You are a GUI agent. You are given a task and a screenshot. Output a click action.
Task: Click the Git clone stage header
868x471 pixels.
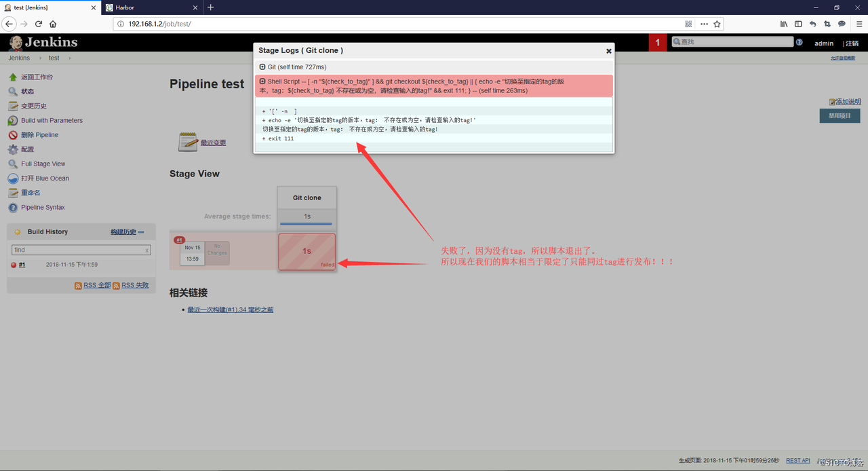(x=307, y=197)
